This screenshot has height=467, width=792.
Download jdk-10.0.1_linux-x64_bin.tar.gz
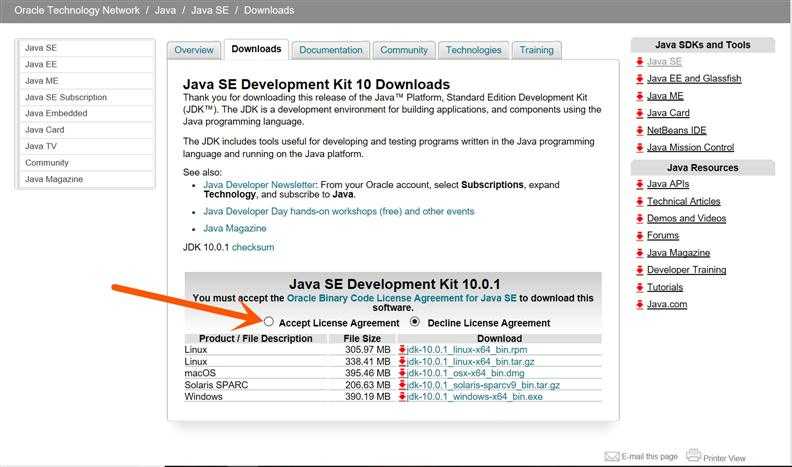(x=470, y=361)
